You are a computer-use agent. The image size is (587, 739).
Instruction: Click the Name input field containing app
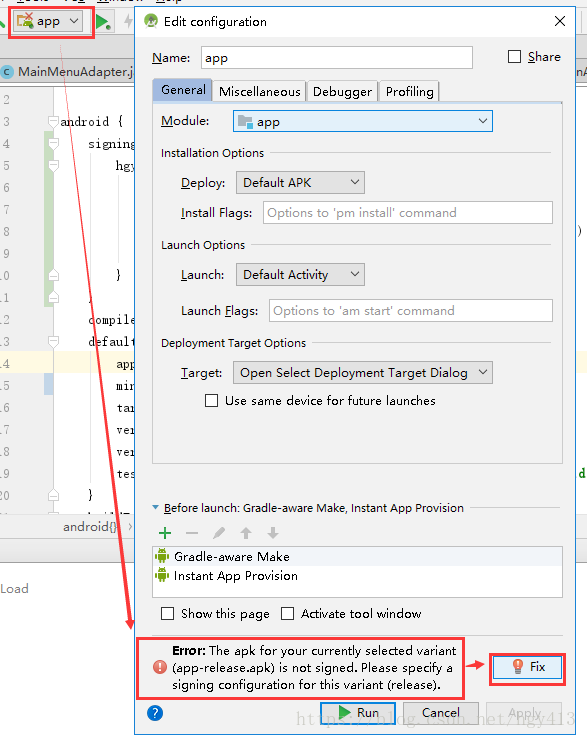pyautogui.click(x=337, y=57)
